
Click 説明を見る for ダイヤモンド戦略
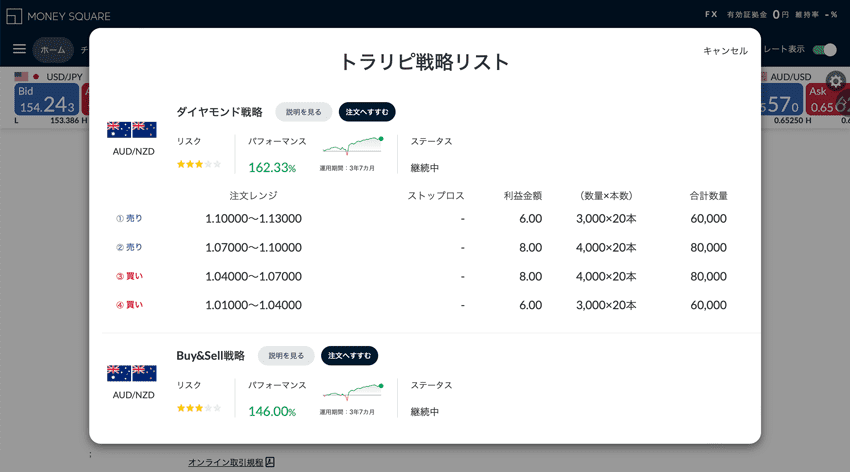pos(303,112)
